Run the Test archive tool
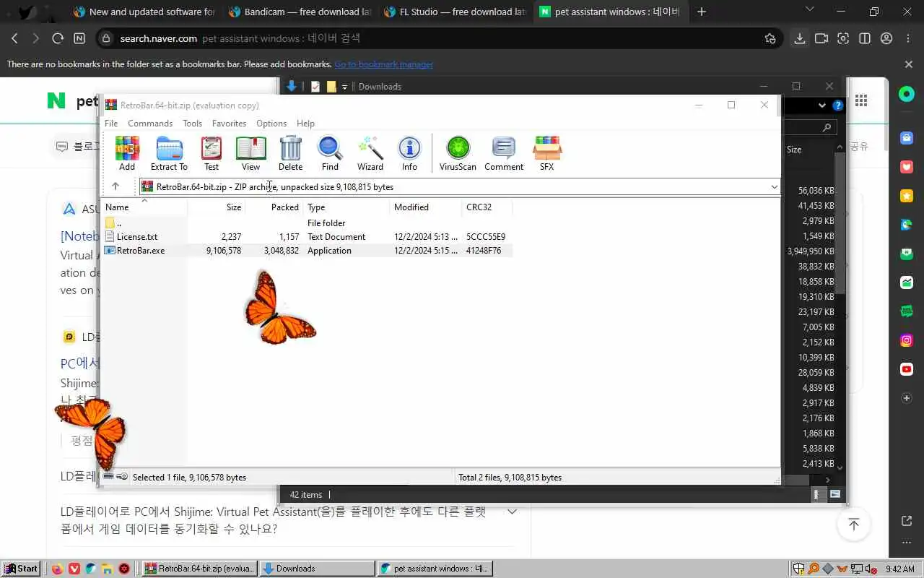Screen dimensions: 924x578 click(212, 154)
